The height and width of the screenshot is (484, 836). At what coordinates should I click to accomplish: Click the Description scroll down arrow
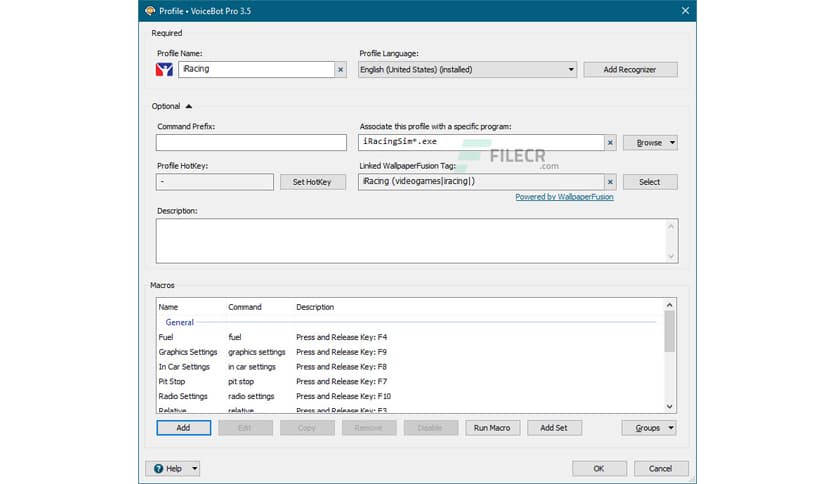click(x=671, y=256)
